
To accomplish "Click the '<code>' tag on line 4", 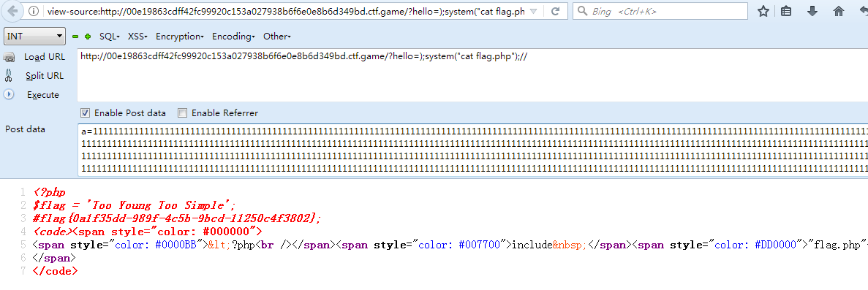I will pos(53,232).
